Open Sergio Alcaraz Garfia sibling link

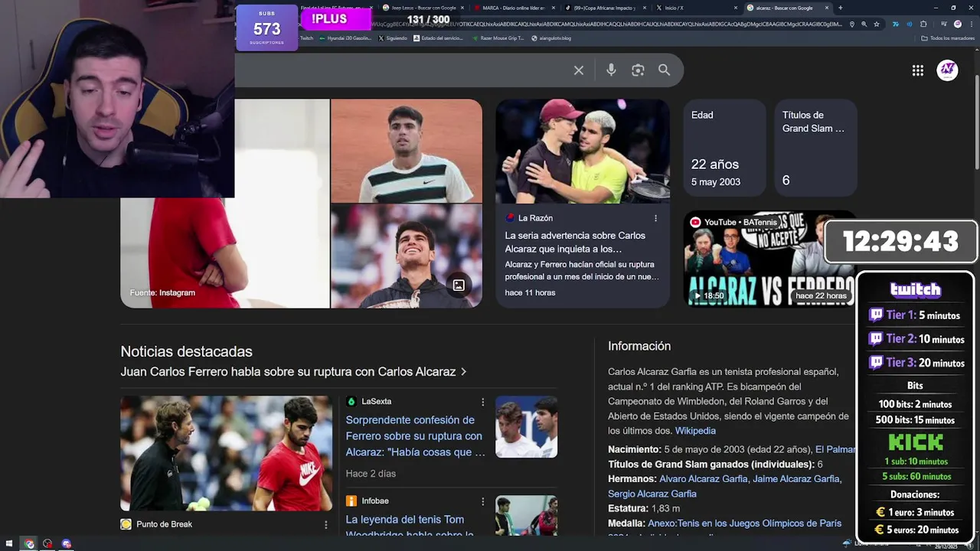pyautogui.click(x=652, y=494)
